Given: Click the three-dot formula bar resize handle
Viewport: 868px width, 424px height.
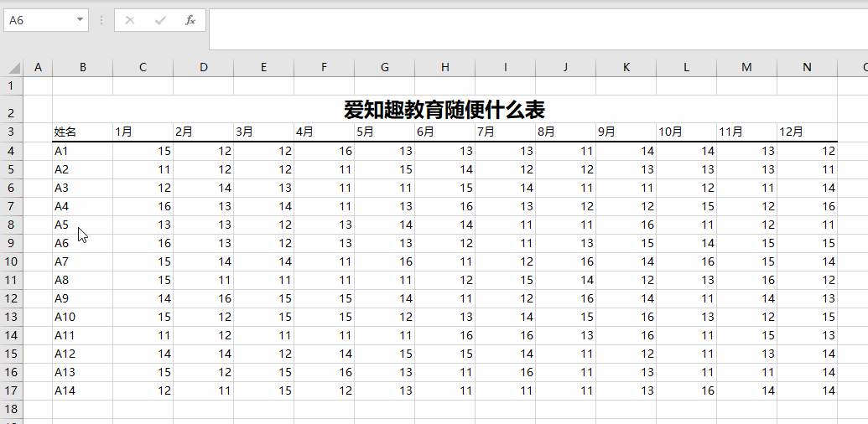Looking at the screenshot, I should [101, 20].
